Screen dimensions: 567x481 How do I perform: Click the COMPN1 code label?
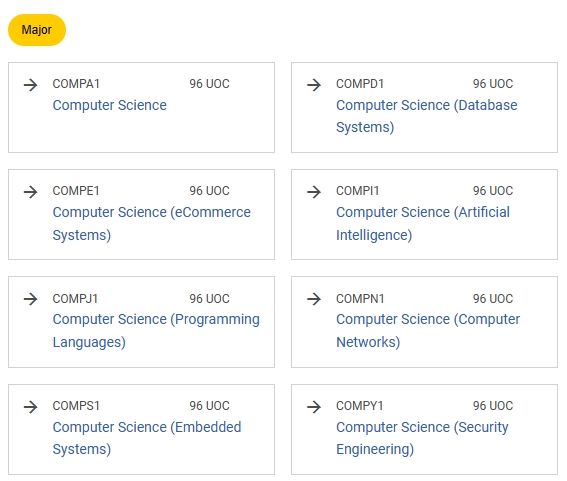(x=360, y=299)
